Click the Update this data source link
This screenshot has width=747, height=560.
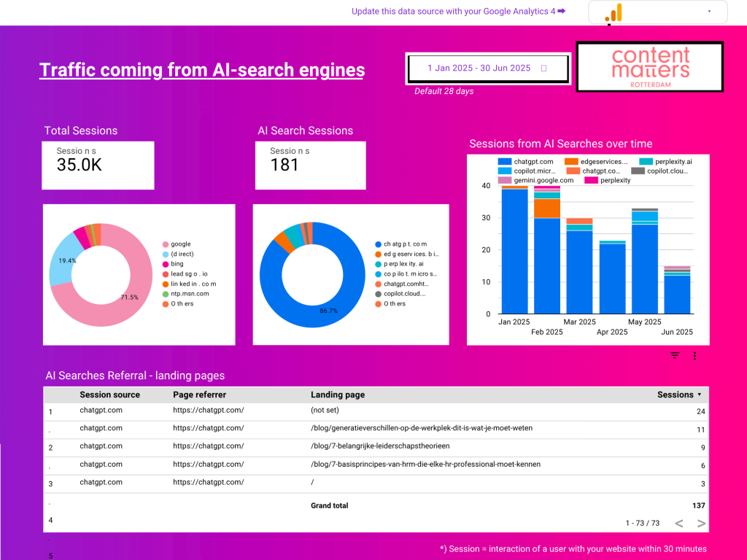(x=458, y=12)
